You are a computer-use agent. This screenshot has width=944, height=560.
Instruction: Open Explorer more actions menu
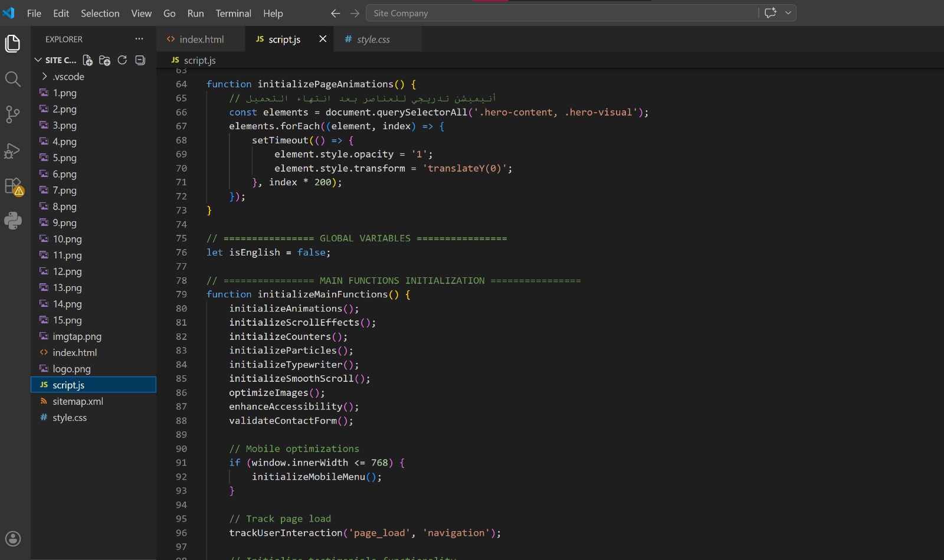click(139, 39)
